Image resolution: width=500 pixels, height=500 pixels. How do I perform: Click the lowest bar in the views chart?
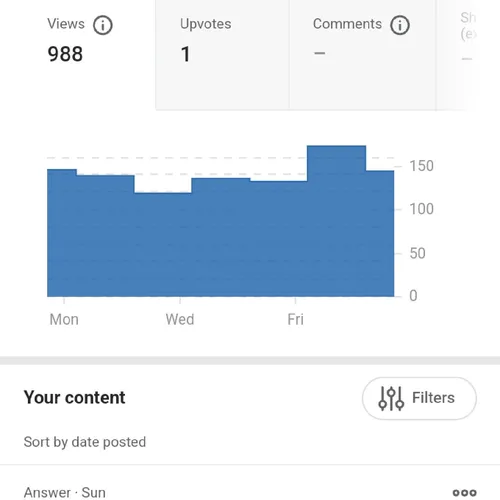(163, 245)
